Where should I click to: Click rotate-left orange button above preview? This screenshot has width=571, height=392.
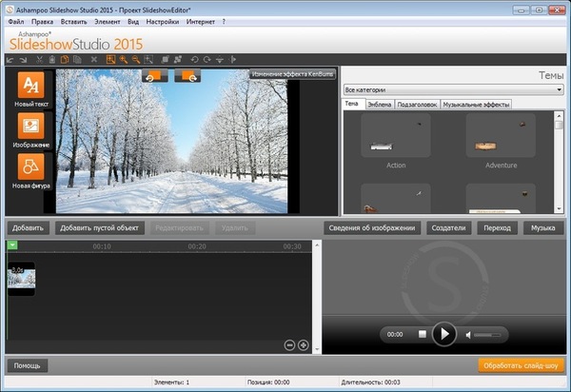click(x=155, y=76)
